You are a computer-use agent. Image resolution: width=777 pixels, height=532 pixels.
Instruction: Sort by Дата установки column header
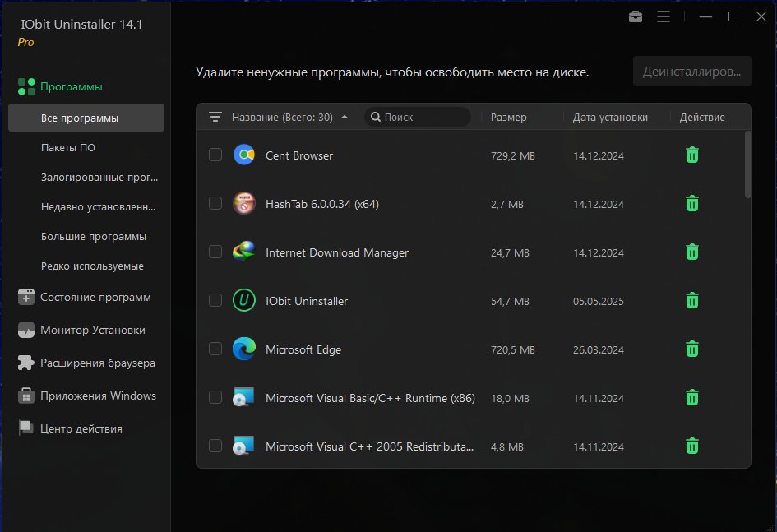point(610,118)
